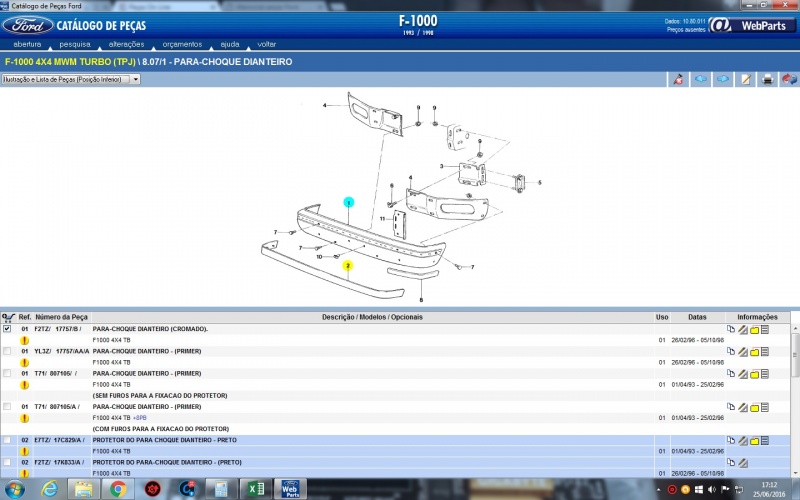Open the pesquisa menu
Image resolution: width=800 pixels, height=500 pixels.
point(75,44)
